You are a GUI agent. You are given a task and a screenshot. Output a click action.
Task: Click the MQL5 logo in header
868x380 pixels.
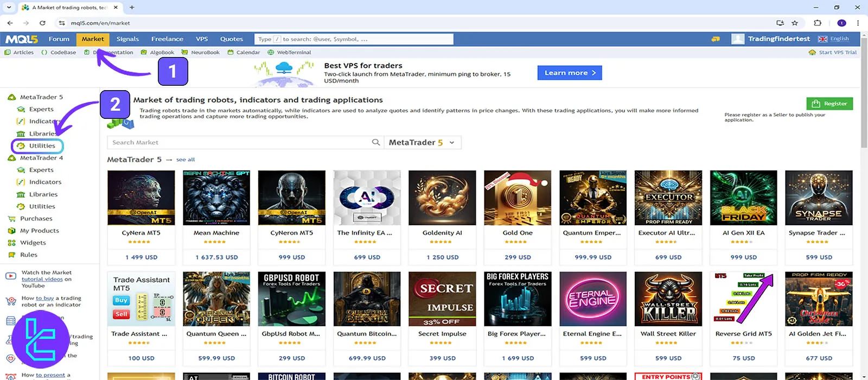coord(22,39)
